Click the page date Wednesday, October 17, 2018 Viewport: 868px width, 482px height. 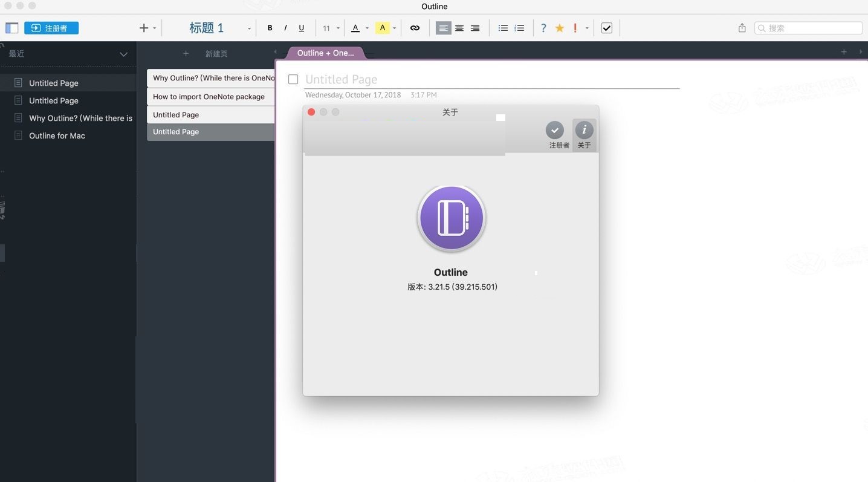[353, 95]
